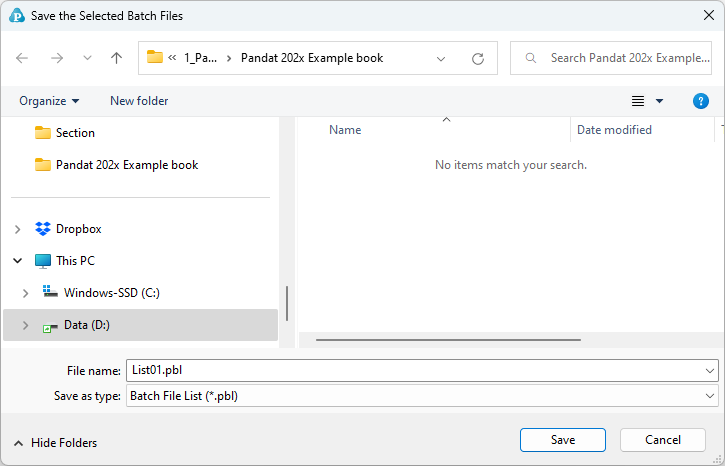
Task: Select Dropbox in navigation pane
Action: [78, 229]
